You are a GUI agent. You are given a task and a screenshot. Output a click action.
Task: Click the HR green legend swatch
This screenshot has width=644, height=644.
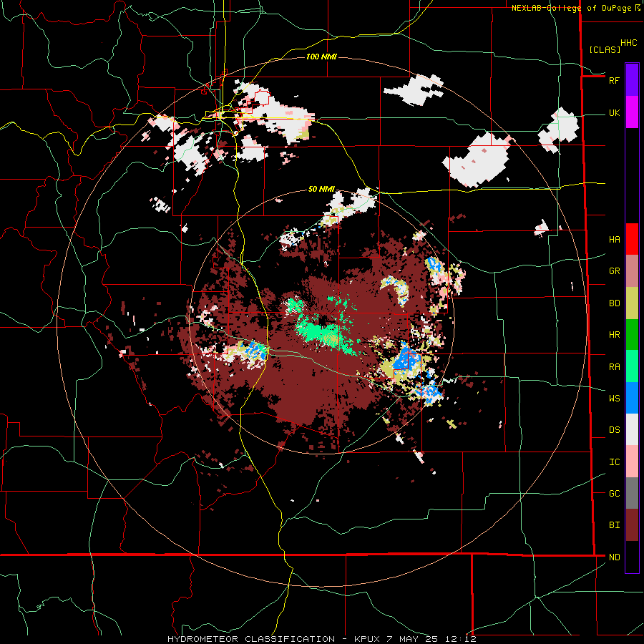(632, 335)
